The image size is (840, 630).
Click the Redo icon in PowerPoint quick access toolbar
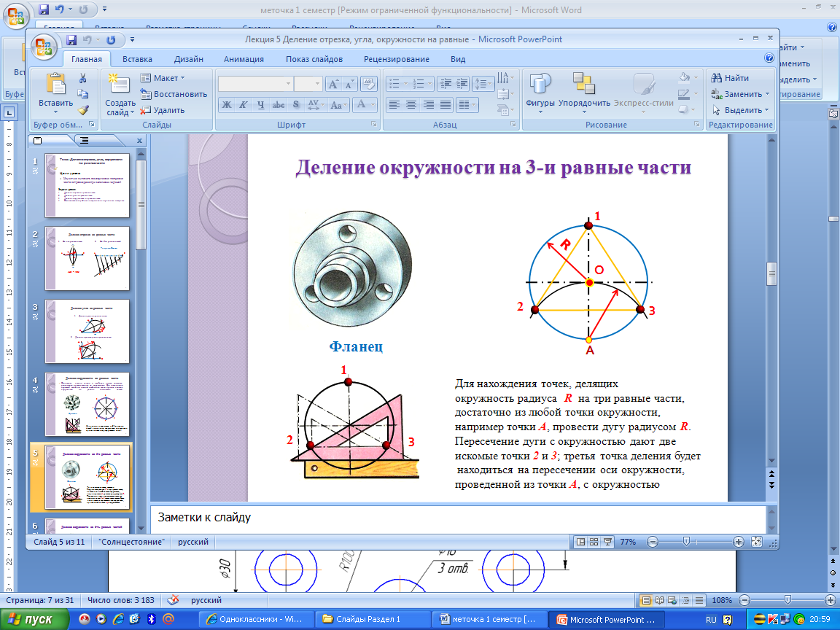point(111,39)
